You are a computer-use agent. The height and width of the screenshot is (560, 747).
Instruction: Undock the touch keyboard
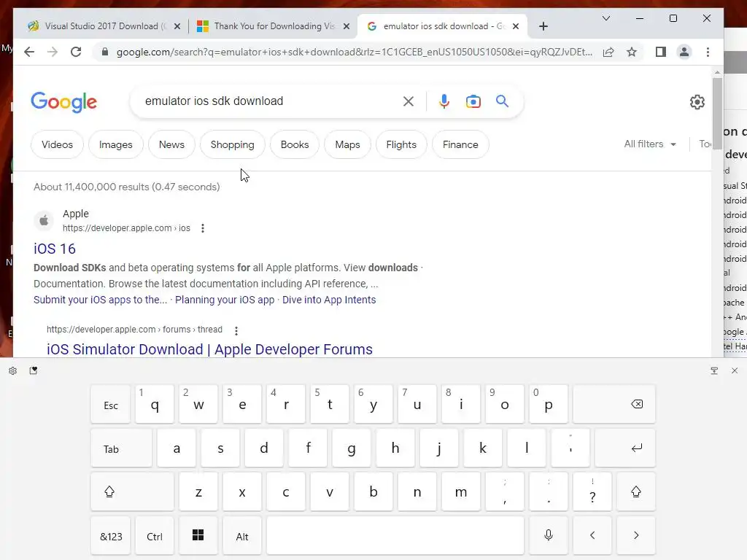[714, 370]
